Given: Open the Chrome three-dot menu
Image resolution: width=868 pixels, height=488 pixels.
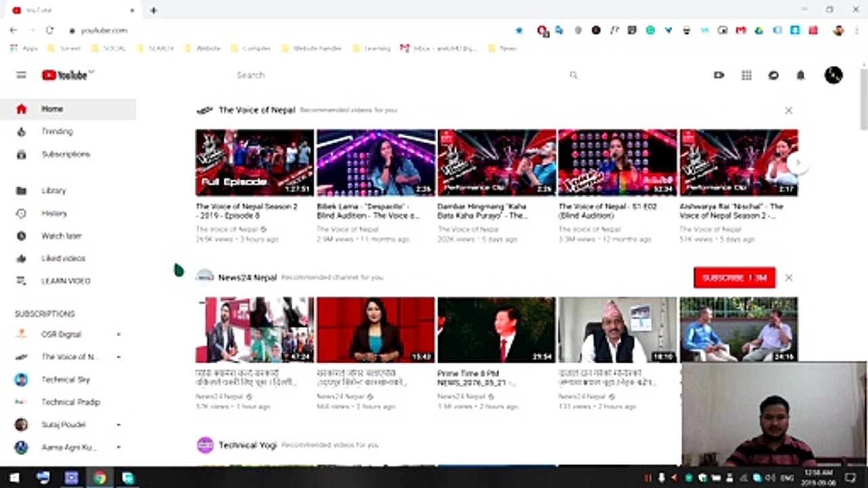Looking at the screenshot, I should [x=856, y=30].
